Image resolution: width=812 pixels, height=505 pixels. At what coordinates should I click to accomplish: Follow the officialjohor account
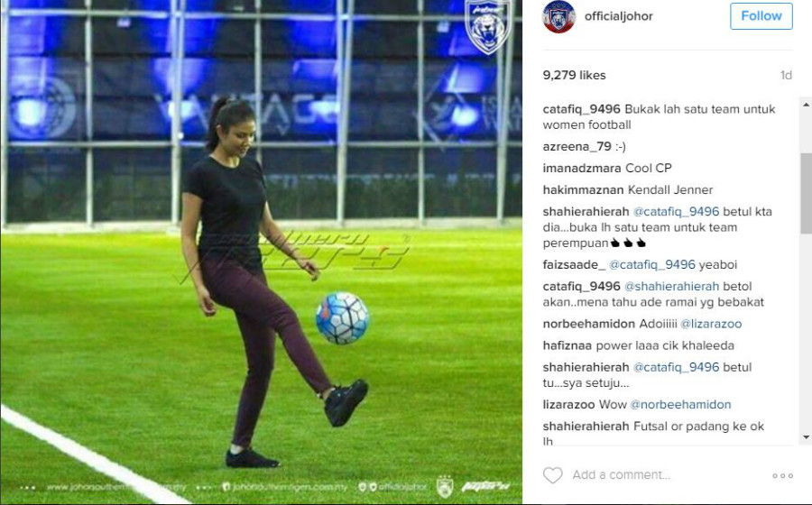click(761, 16)
